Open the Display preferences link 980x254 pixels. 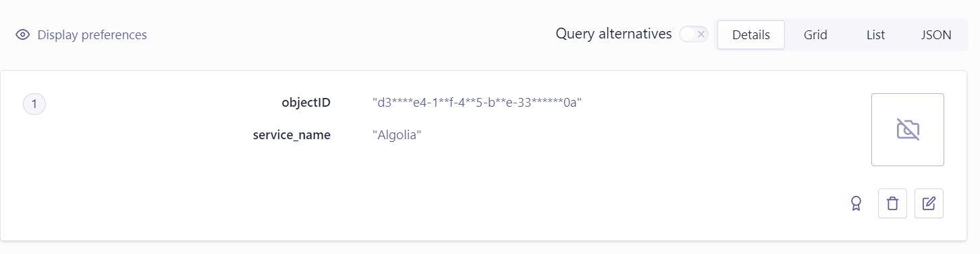92,35
